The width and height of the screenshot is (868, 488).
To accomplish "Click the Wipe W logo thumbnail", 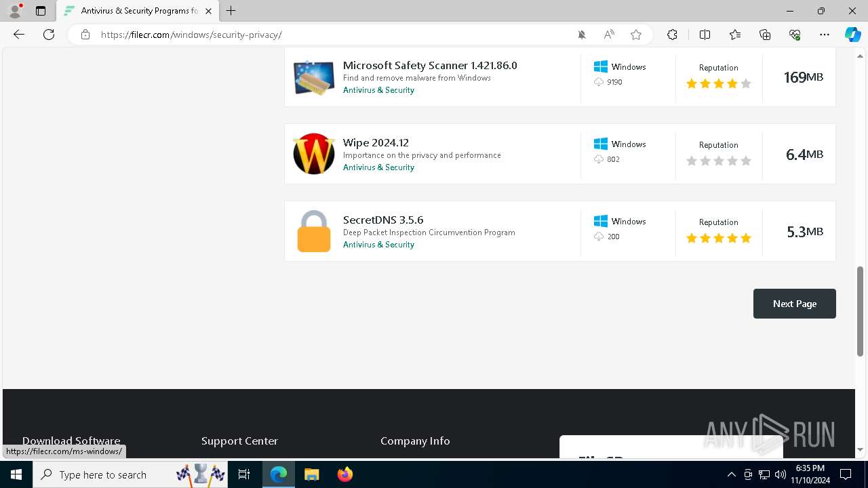I will pos(314,154).
